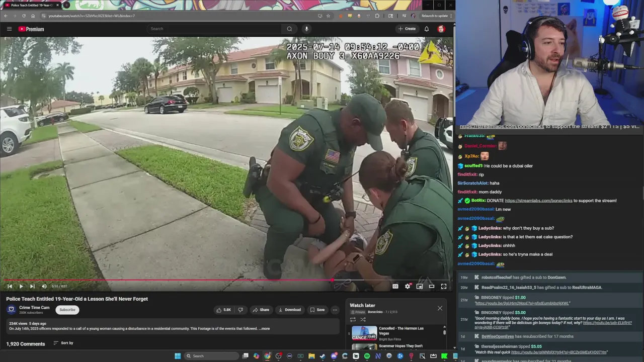Viewport: 644px width, 362px height.
Task: Open browser site info icon beside URL
Action: click(x=44, y=16)
